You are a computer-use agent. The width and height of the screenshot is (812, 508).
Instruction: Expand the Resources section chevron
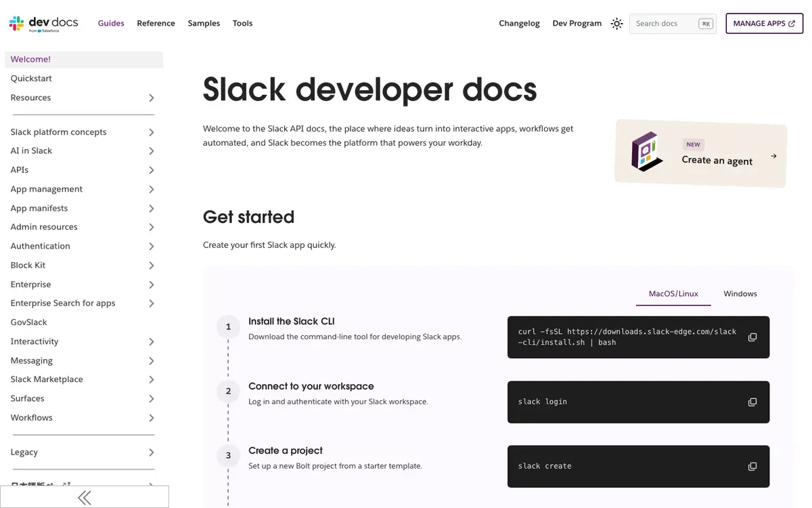tap(152, 98)
